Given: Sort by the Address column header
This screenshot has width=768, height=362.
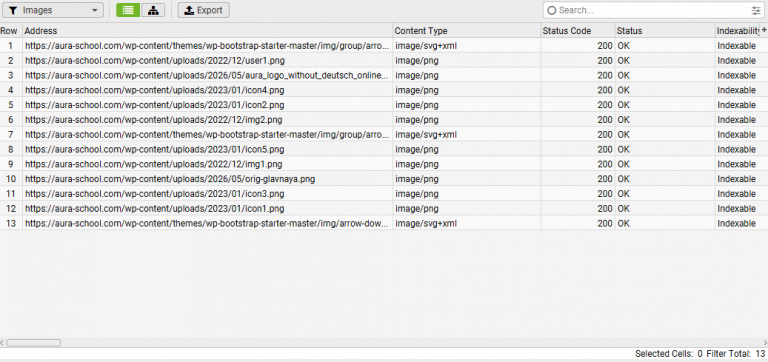Looking at the screenshot, I should click(207, 31).
